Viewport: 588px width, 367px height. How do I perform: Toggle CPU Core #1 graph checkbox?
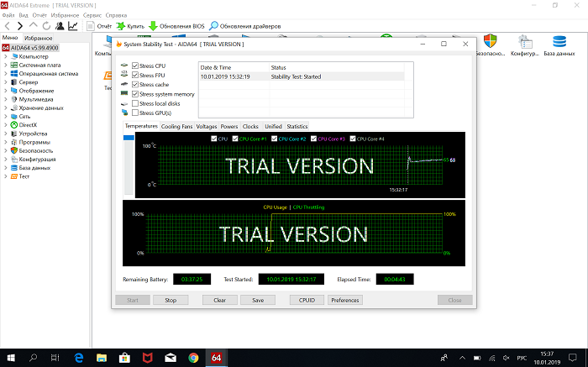pos(235,139)
